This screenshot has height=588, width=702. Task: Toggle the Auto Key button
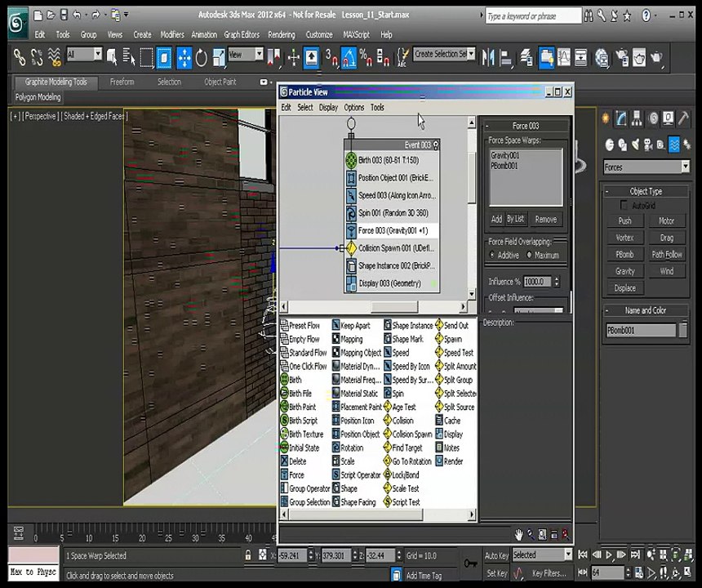click(496, 555)
